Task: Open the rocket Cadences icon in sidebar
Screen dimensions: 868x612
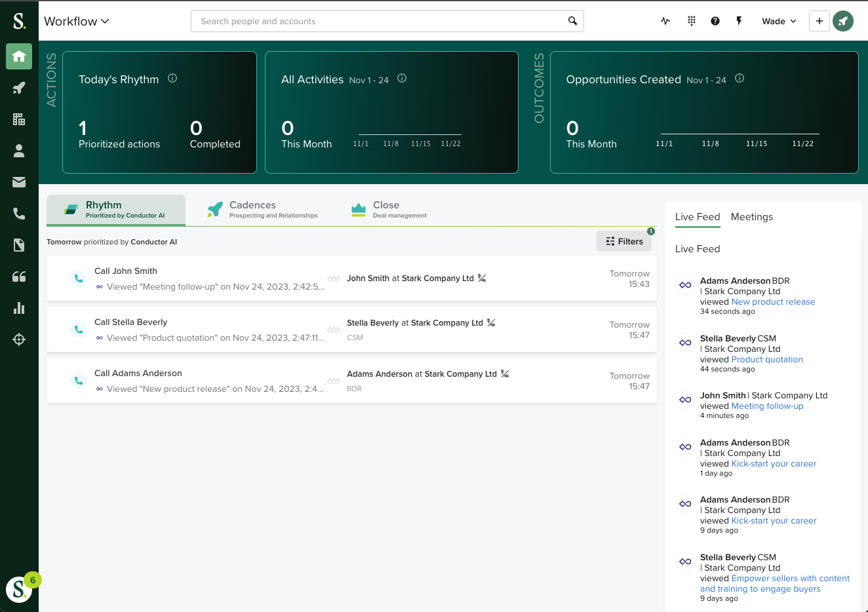Action: 19,88
